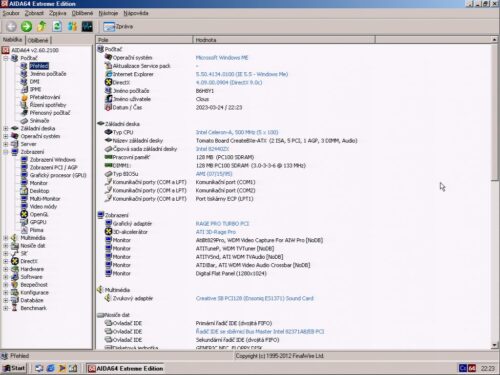Expand the Hardware tree node
Image resolution: width=500 pixels, height=375 pixels.
tap(6, 269)
